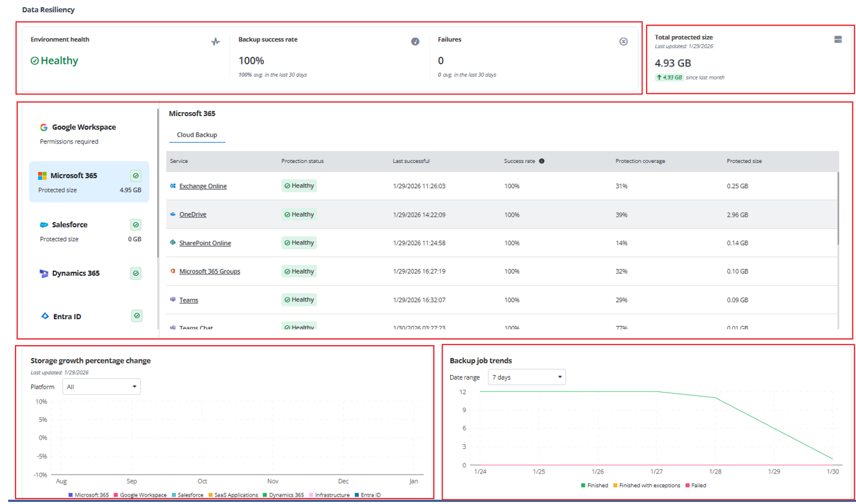Image resolution: width=856 pixels, height=504 pixels.
Task: Click the Protected size column header
Action: [x=744, y=162]
